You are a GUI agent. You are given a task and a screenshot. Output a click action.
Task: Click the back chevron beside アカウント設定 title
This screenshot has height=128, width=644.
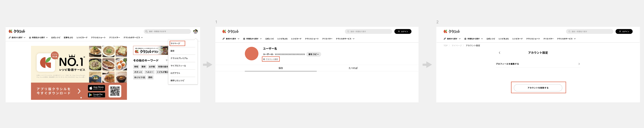point(499,53)
